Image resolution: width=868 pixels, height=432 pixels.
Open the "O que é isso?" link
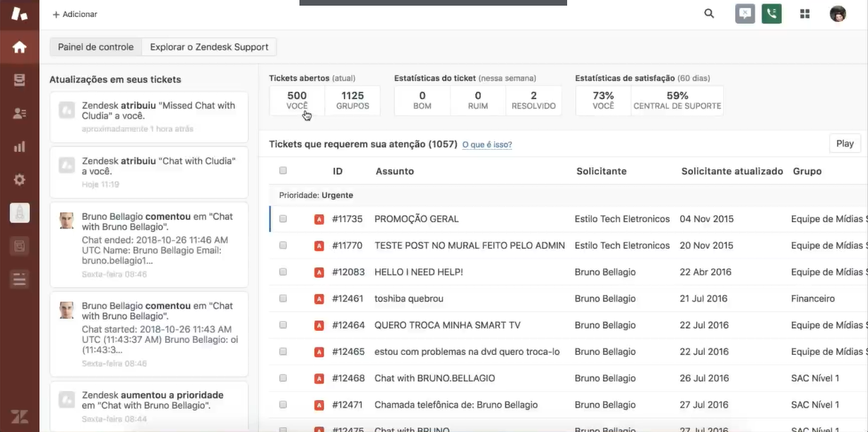[x=487, y=145]
